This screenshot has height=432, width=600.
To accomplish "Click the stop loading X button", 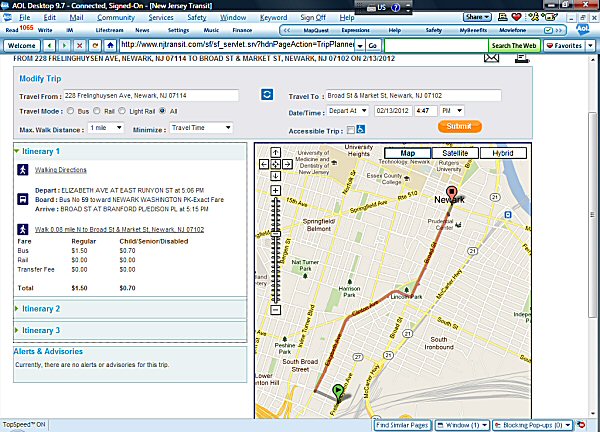I will tap(80, 46).
